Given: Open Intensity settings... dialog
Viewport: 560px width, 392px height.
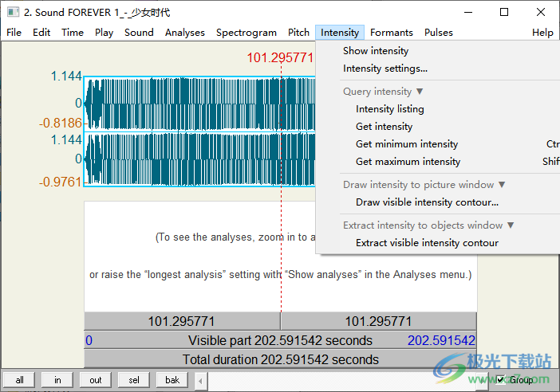Looking at the screenshot, I should coord(385,69).
